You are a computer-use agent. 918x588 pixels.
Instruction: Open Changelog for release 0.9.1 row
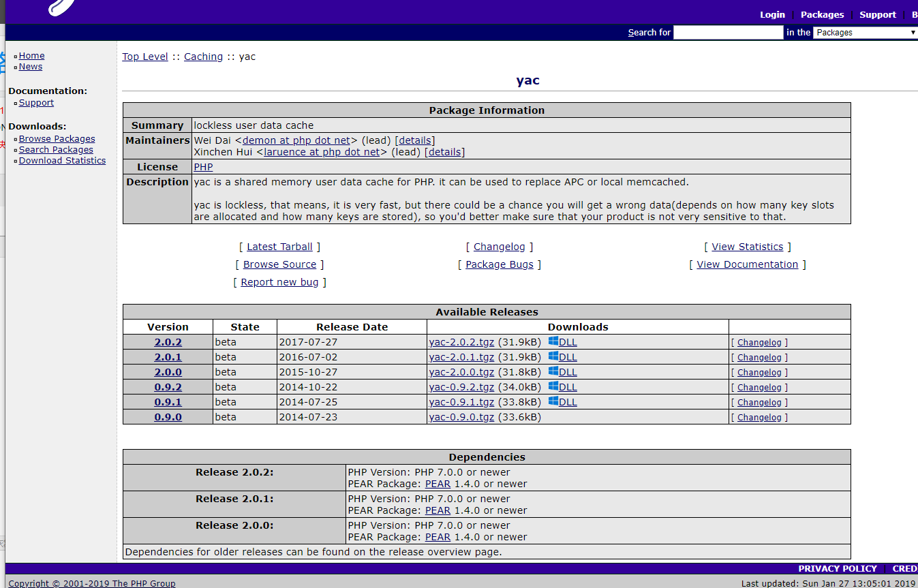(x=759, y=403)
